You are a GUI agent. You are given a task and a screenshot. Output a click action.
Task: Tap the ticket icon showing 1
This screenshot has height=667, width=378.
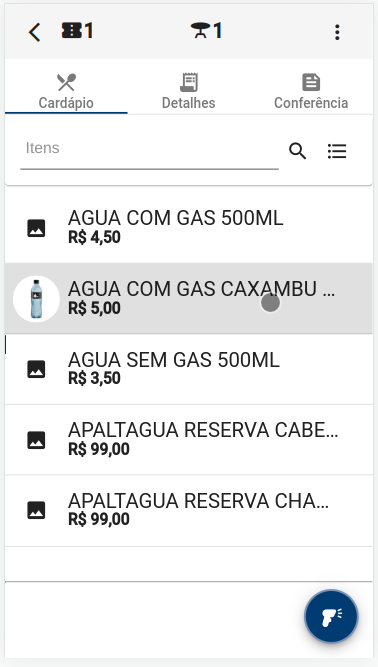(77, 31)
